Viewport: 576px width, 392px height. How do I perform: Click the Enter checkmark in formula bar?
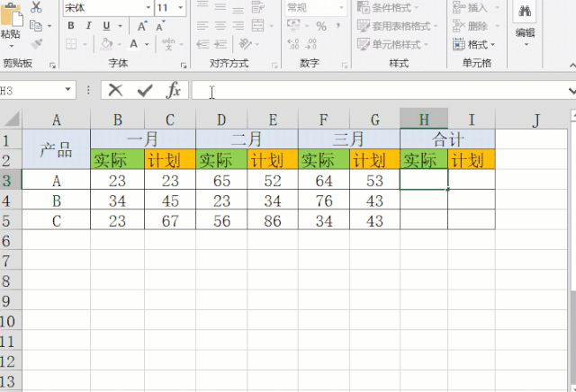coord(144,90)
